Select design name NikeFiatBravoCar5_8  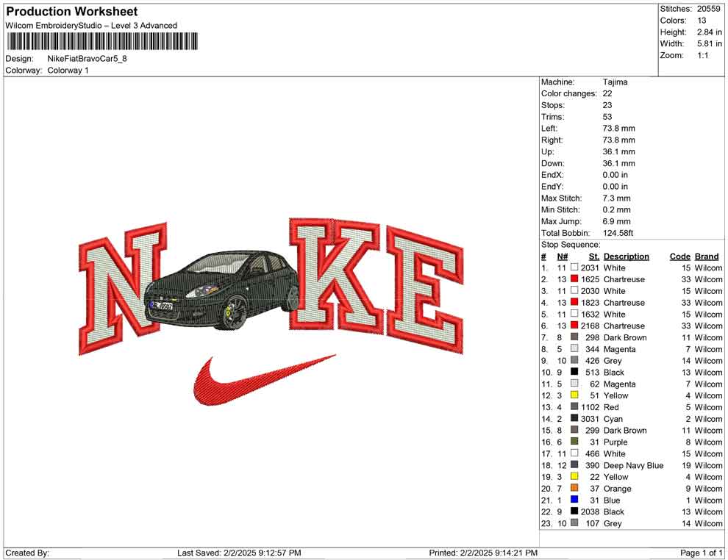tap(87, 59)
